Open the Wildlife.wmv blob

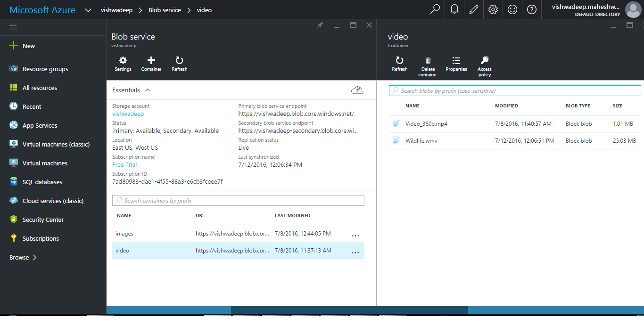point(421,141)
